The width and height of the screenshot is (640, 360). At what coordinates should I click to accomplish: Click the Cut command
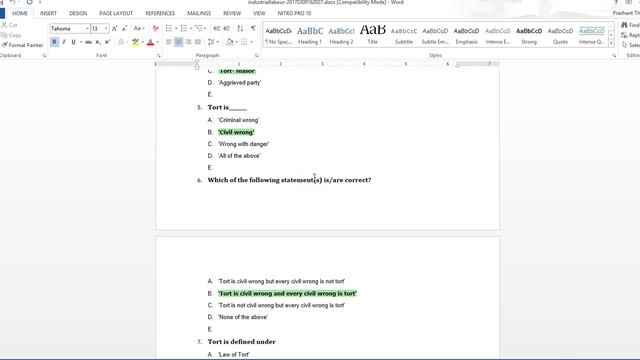point(9,25)
